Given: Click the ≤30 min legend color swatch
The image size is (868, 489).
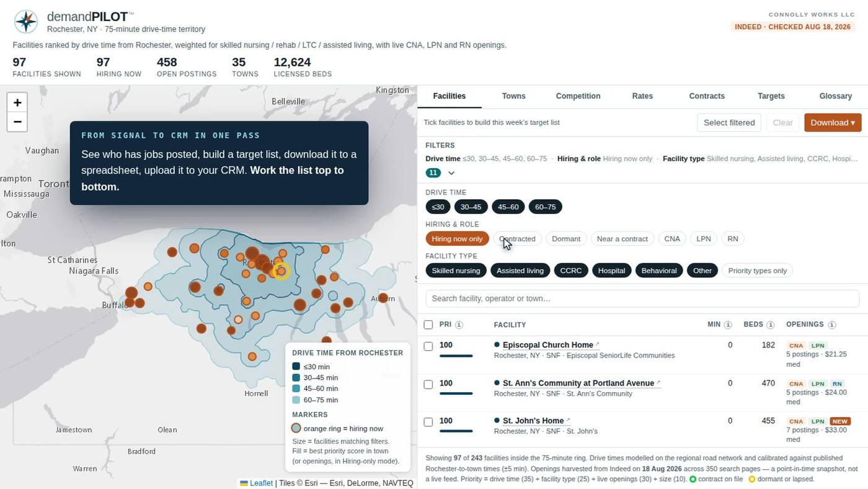Looking at the screenshot, I should pyautogui.click(x=296, y=367).
